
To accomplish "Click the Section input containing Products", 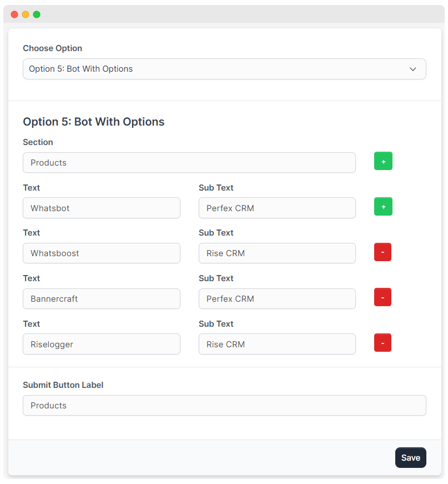I will click(x=189, y=163).
